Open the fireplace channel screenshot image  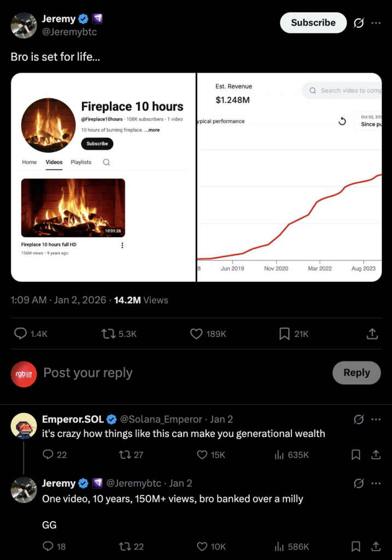tap(103, 177)
